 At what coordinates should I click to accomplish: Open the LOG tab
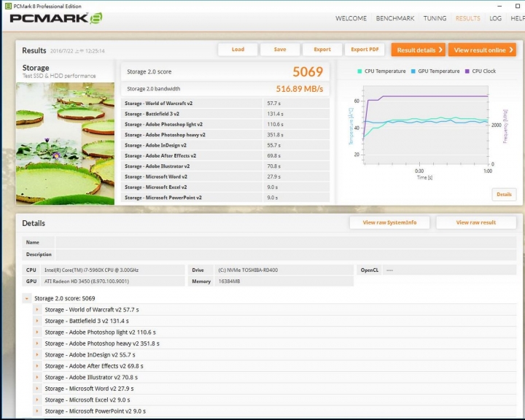point(495,18)
